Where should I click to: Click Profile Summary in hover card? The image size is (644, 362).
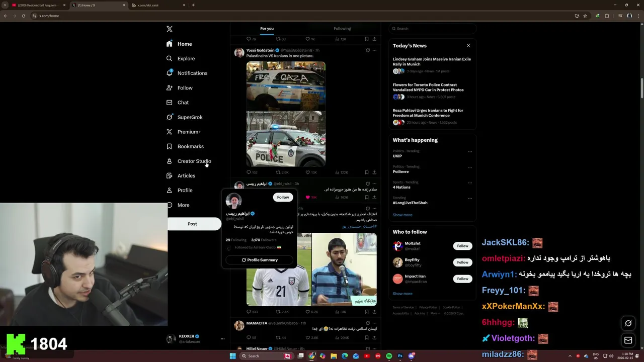(259, 260)
